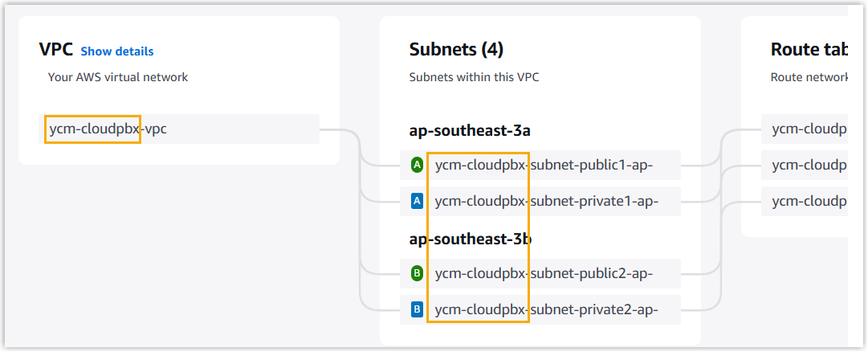Select the ycm-cloudpbx-vpc VPC entry
The height and width of the screenshot is (352, 868).
pyautogui.click(x=108, y=129)
